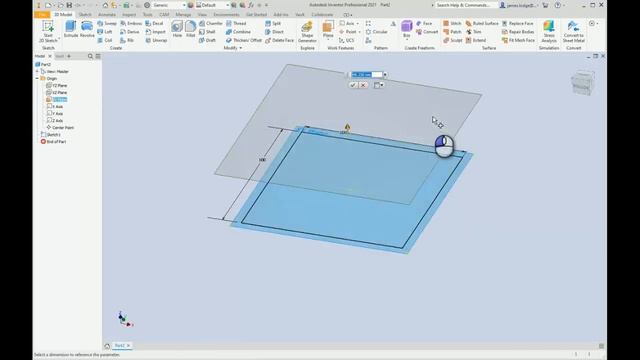The width and height of the screenshot is (640, 360).
Task: Click the Search Help & Commands box
Action: 467,5
